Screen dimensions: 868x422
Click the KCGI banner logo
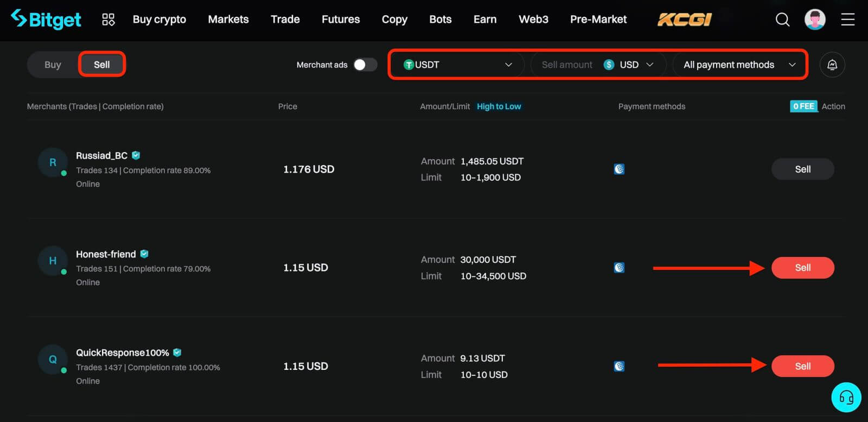tap(684, 20)
